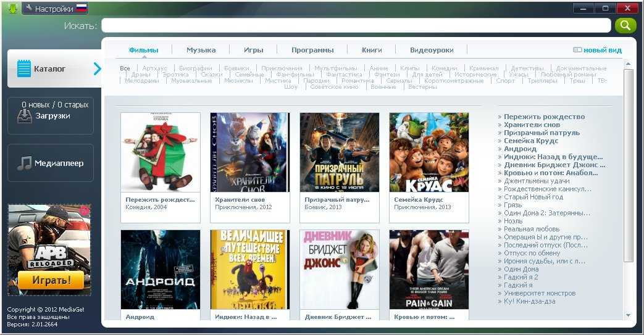Open Настройки with the wrench icon
Viewport: 644px width, 335px height.
pyautogui.click(x=29, y=8)
